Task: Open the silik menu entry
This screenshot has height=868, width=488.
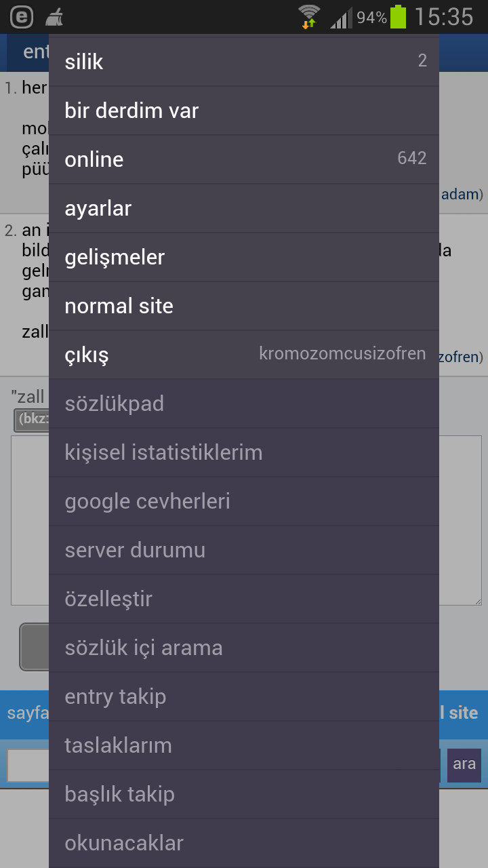Action: pyautogui.click(x=244, y=62)
